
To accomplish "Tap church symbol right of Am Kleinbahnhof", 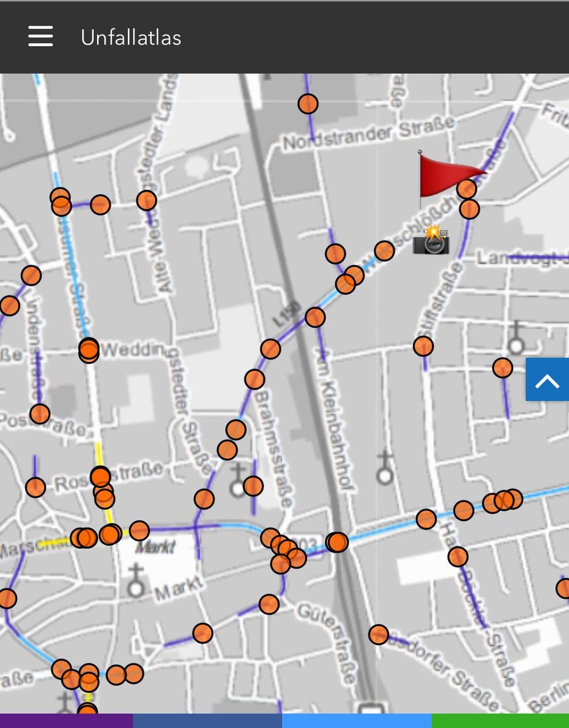I will (x=385, y=467).
